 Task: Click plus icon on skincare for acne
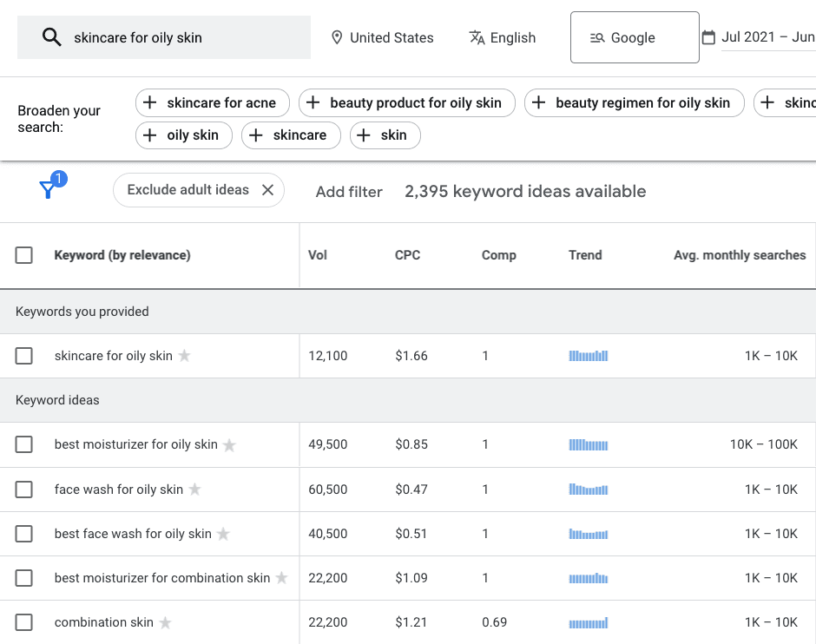click(150, 102)
